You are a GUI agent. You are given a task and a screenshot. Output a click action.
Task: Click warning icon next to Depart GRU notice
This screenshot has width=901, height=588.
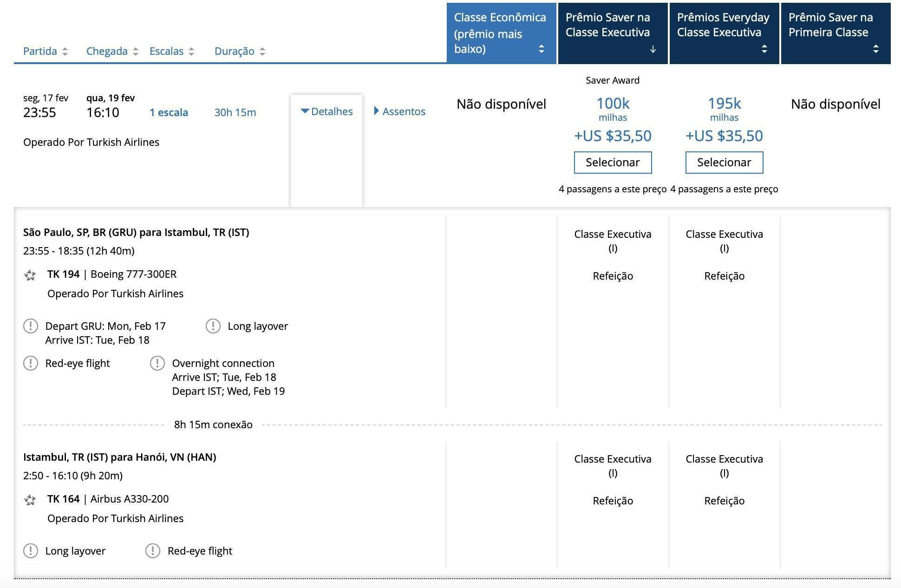[x=31, y=326]
